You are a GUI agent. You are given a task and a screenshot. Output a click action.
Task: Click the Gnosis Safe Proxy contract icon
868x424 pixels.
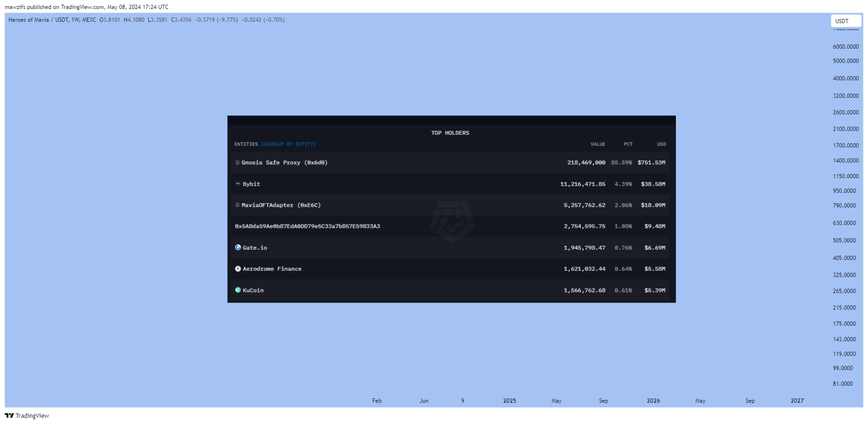[237, 163]
